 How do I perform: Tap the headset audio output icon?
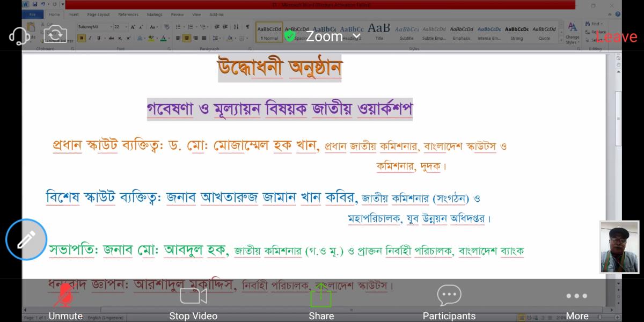[19, 35]
